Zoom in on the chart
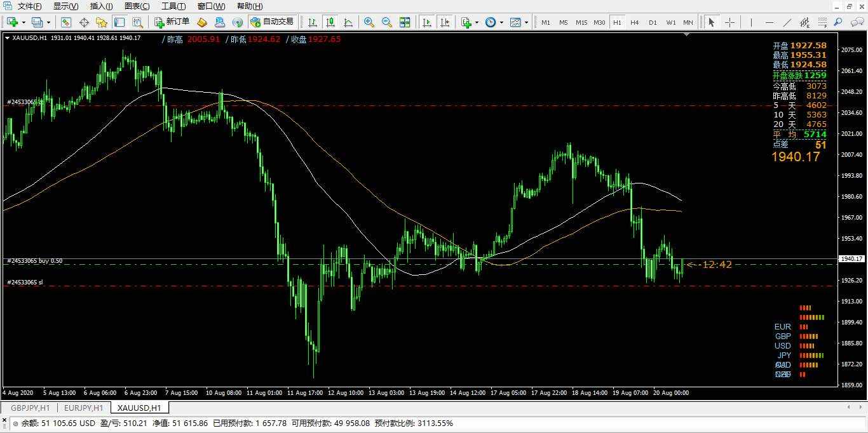This screenshot has width=868, height=433. point(369,22)
